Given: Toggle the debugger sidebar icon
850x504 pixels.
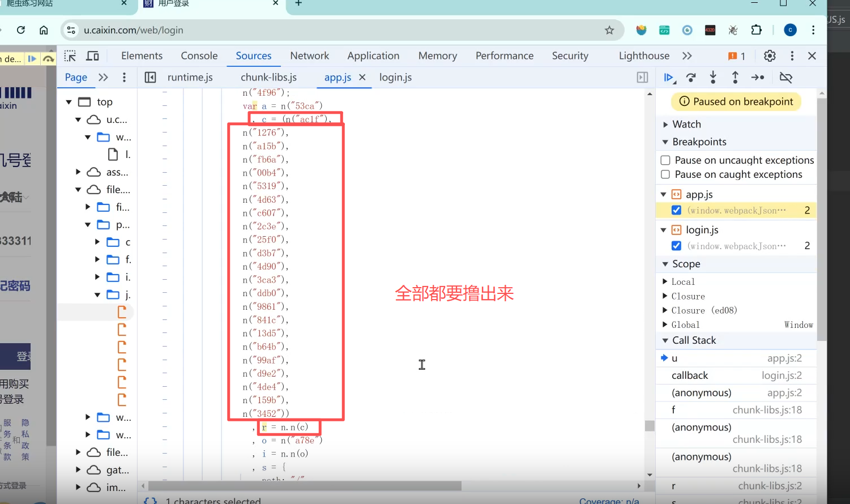Looking at the screenshot, I should tap(642, 77).
